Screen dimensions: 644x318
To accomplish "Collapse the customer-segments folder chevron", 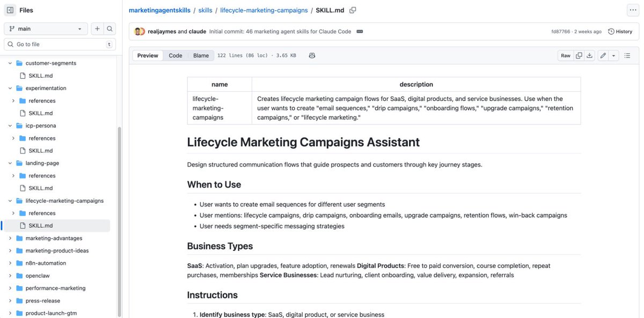I will pyautogui.click(x=10, y=63).
